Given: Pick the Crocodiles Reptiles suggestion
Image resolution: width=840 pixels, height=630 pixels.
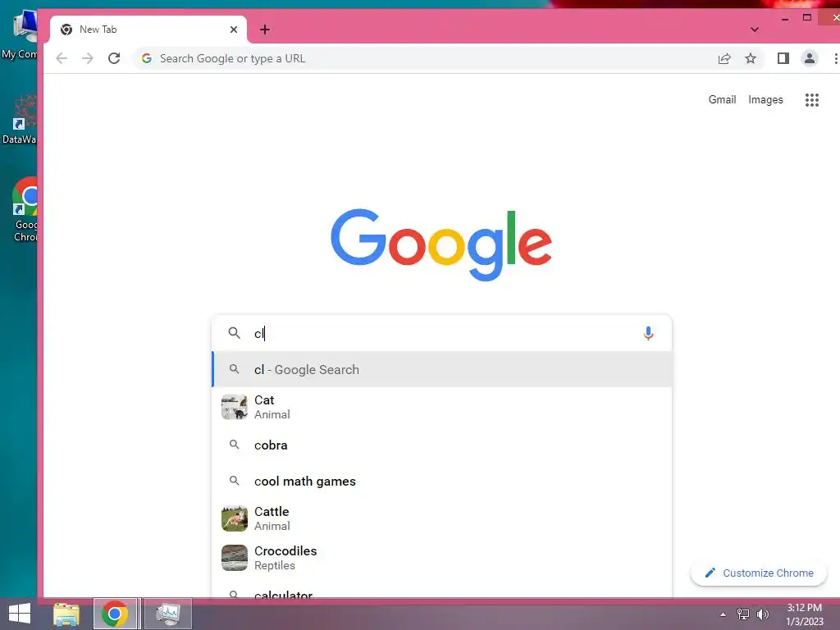Looking at the screenshot, I should click(442, 558).
